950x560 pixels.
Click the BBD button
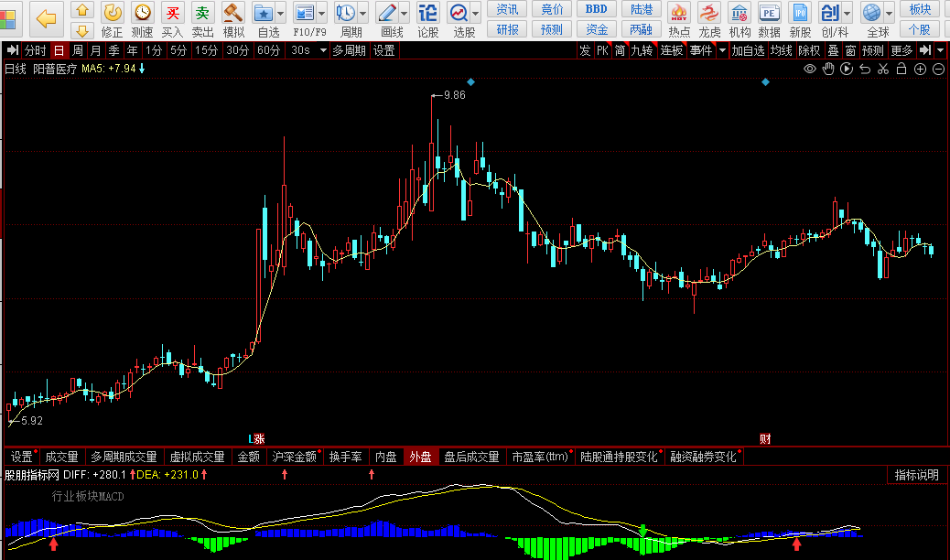pos(596,9)
